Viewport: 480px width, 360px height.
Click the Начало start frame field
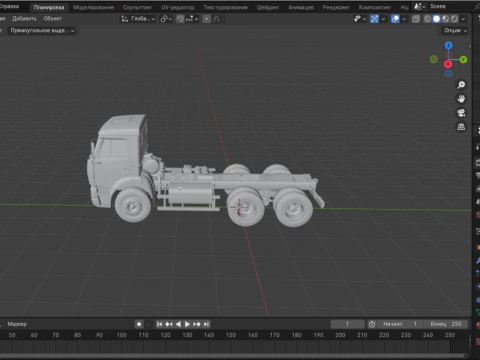click(400, 324)
